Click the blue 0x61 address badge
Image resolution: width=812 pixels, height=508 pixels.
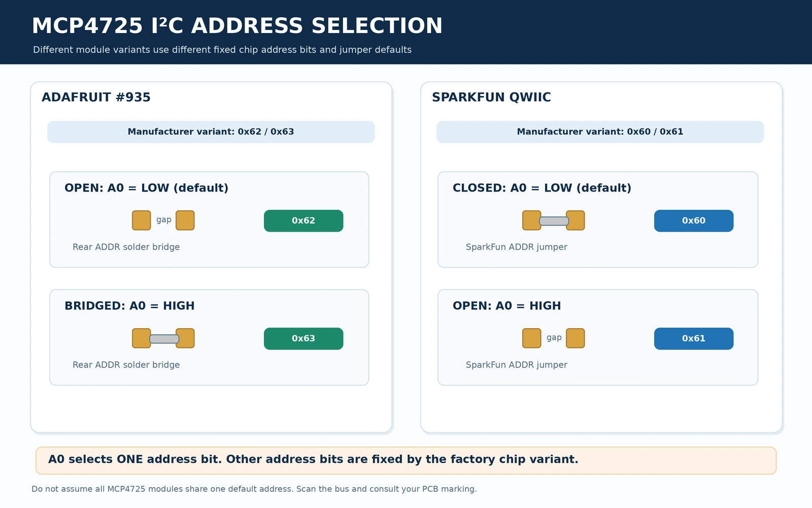tap(694, 338)
